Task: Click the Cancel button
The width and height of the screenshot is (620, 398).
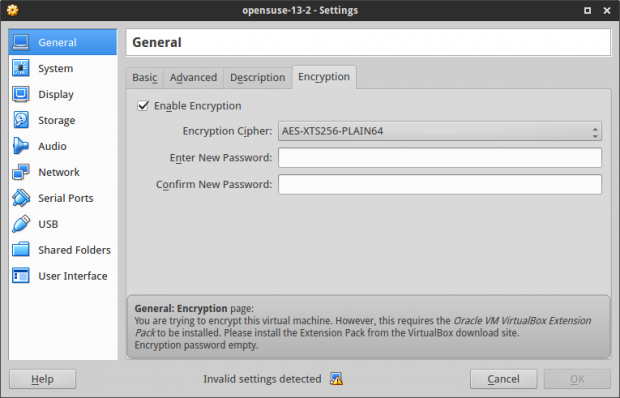Action: [503, 379]
